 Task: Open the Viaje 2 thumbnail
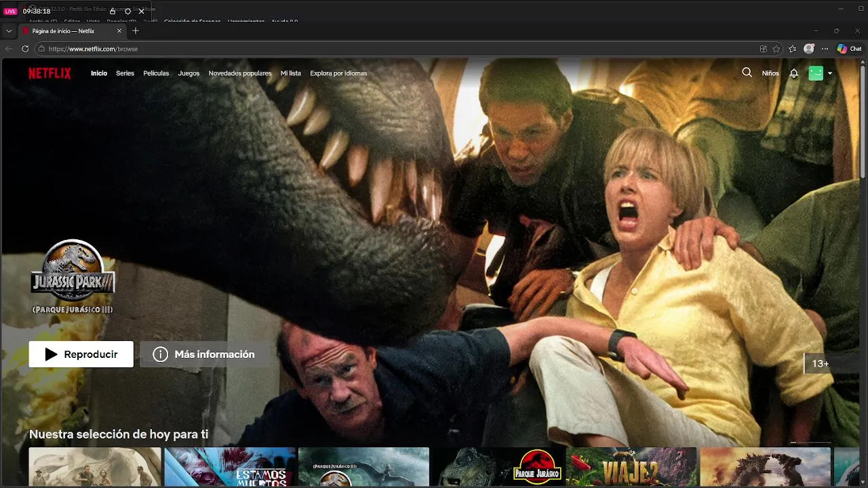[631, 467]
